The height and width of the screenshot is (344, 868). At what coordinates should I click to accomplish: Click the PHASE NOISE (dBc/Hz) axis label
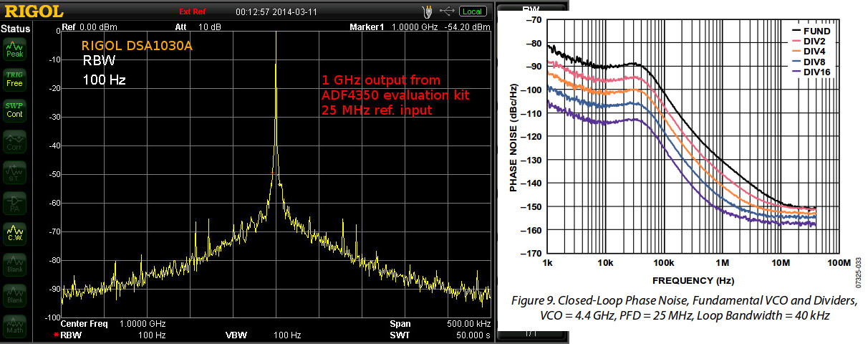(513, 135)
